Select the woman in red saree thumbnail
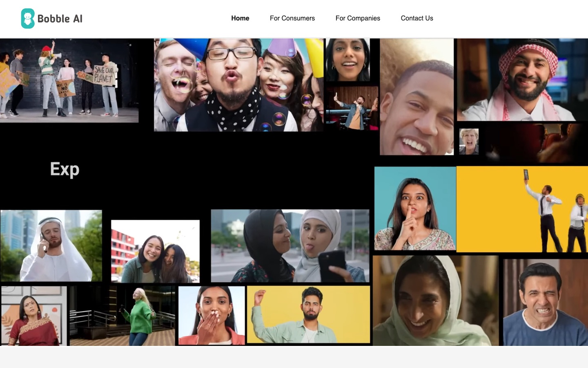The image size is (588, 368). click(34, 316)
